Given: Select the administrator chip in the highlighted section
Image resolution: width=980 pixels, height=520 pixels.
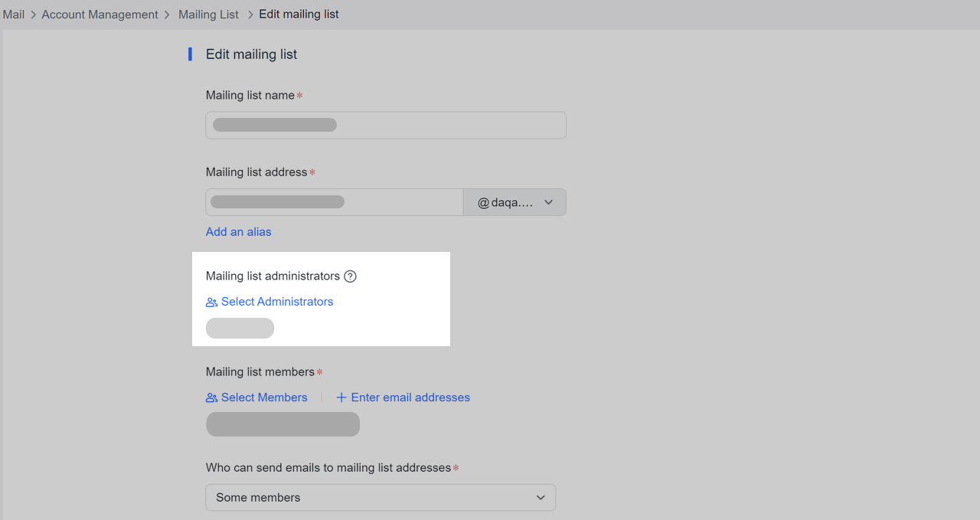Looking at the screenshot, I should click(240, 328).
